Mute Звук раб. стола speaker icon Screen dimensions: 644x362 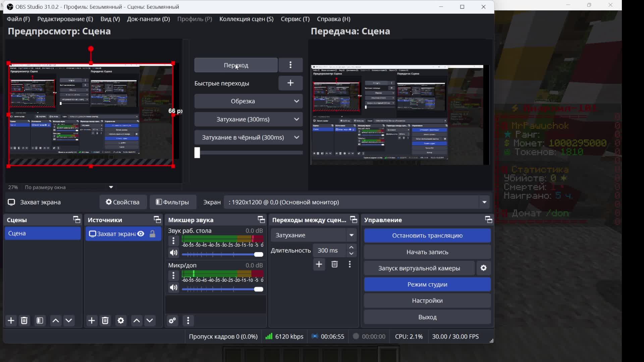pos(173,253)
